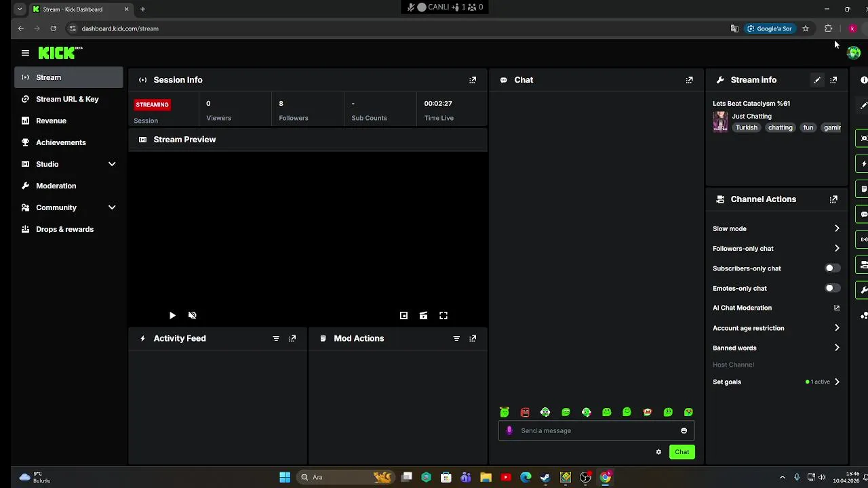Open AI Chat Moderation external link icon
This screenshot has height=488, width=868.
pos(837,308)
